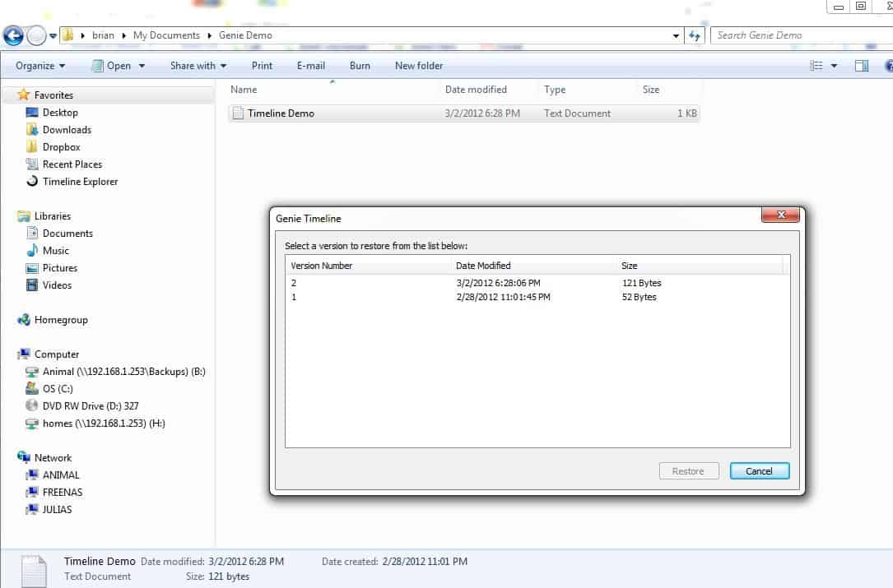Expand the Open dropdown arrow
The image size is (893, 588).
coord(142,66)
